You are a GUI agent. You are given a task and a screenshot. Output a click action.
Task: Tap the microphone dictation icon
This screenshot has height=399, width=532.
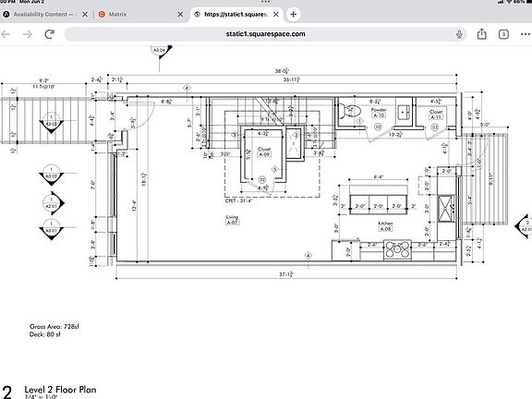click(459, 34)
